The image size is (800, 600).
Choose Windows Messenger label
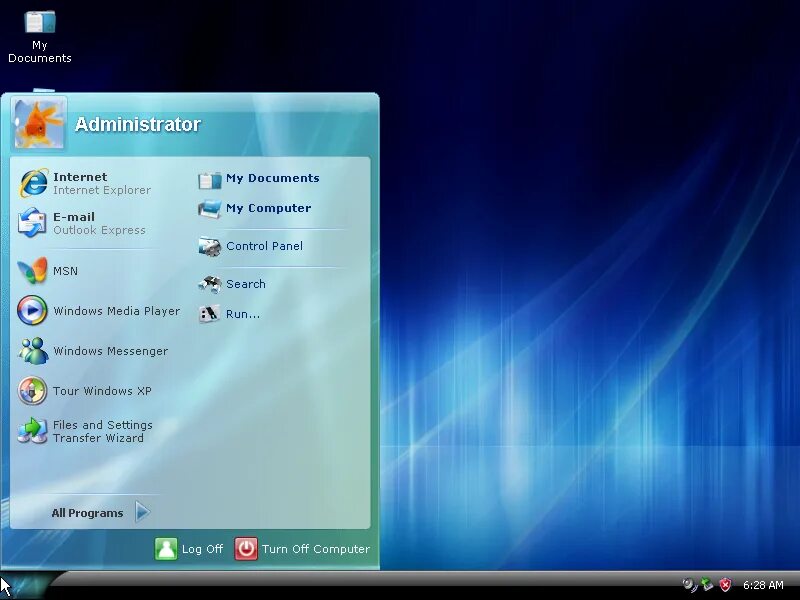pyautogui.click(x=110, y=351)
